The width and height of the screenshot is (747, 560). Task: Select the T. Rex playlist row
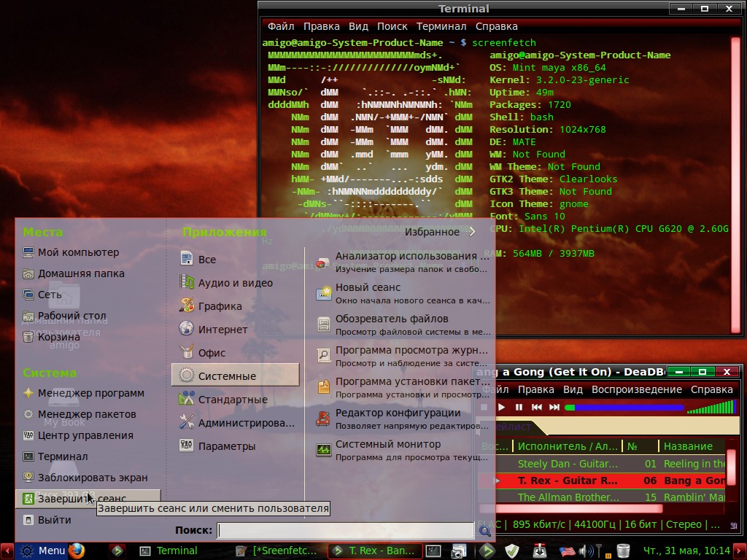pos(602,481)
